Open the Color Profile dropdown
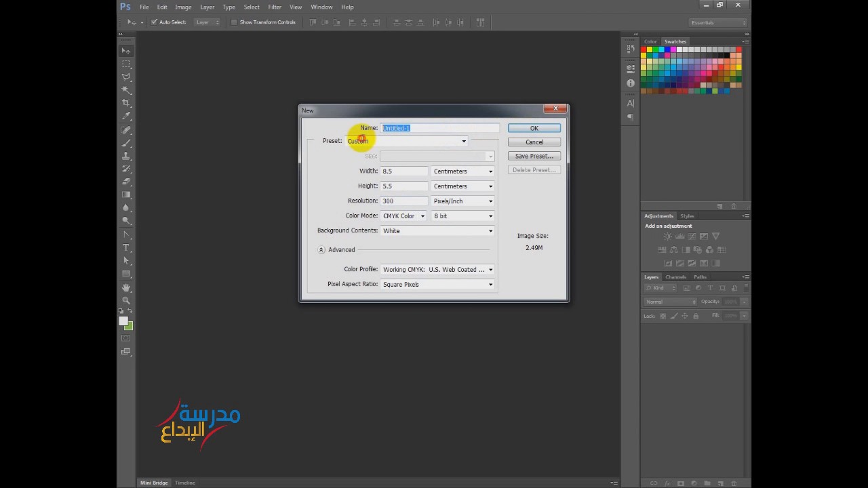The height and width of the screenshot is (488, 868). [x=437, y=270]
